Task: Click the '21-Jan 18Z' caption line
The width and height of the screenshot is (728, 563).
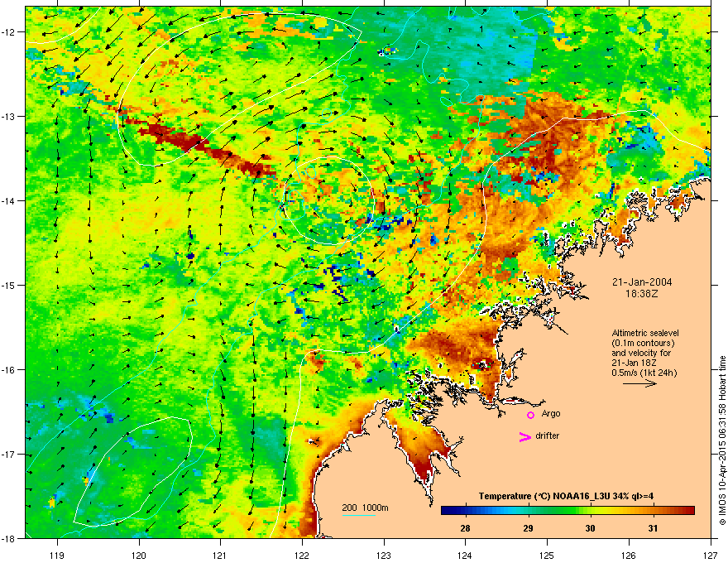Action: coord(635,363)
